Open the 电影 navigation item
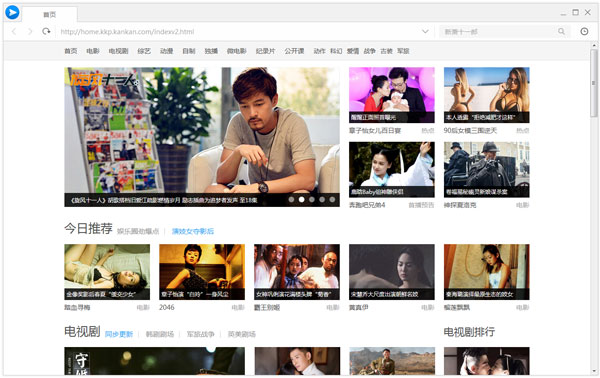Viewport: 600px width, 378px height. point(93,51)
